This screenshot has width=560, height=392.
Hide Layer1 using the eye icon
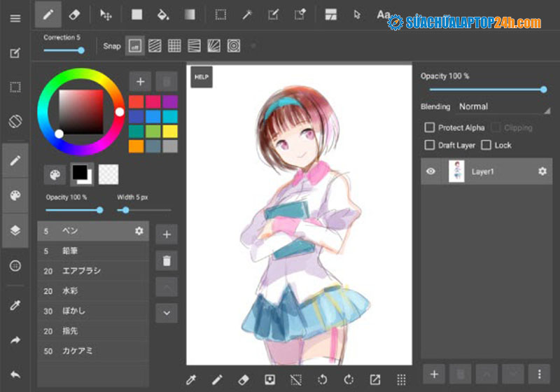(431, 171)
